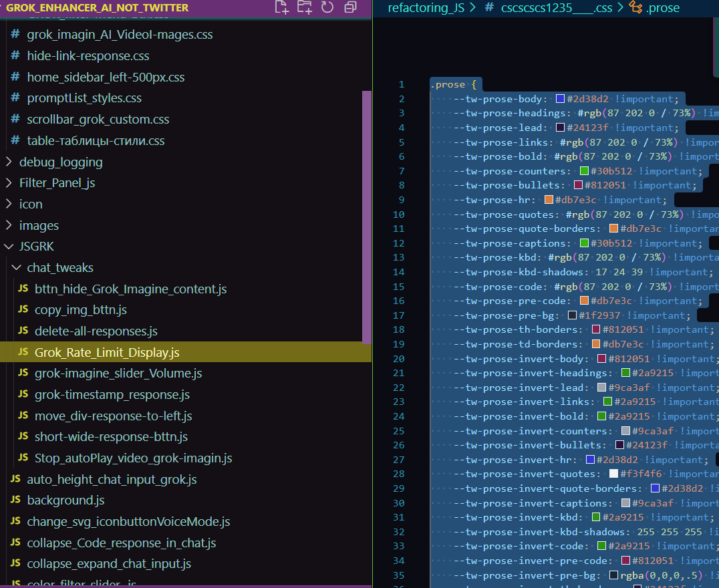
Task: Expand the debug_logging folder
Action: [9, 162]
